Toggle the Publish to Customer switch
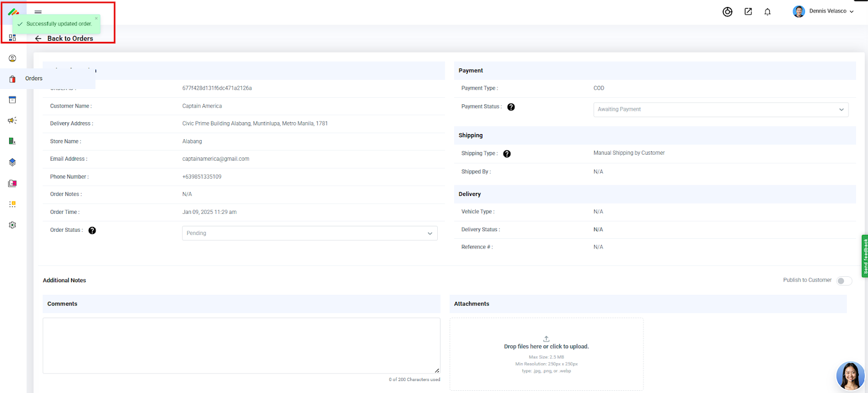 click(844, 281)
